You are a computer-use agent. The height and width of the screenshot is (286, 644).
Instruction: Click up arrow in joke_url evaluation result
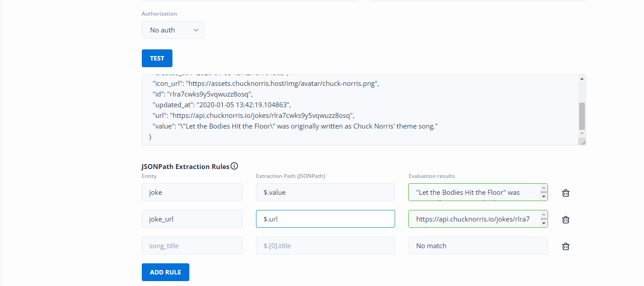[x=544, y=214]
